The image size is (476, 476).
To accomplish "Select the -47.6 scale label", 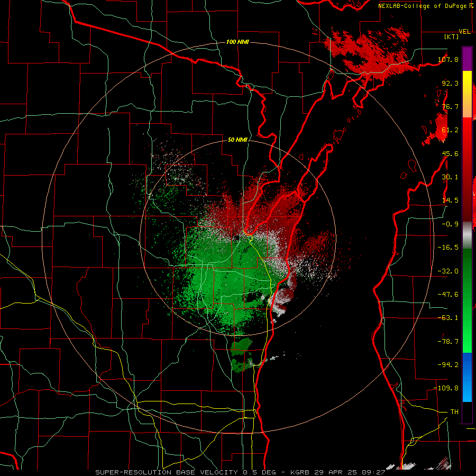I will point(448,295).
